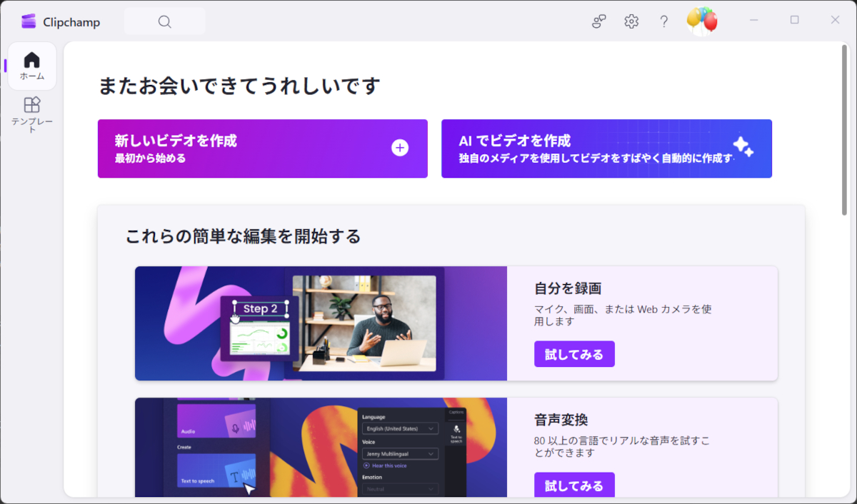Click the plus icon on new video card
The height and width of the screenshot is (504, 857).
pos(400,148)
